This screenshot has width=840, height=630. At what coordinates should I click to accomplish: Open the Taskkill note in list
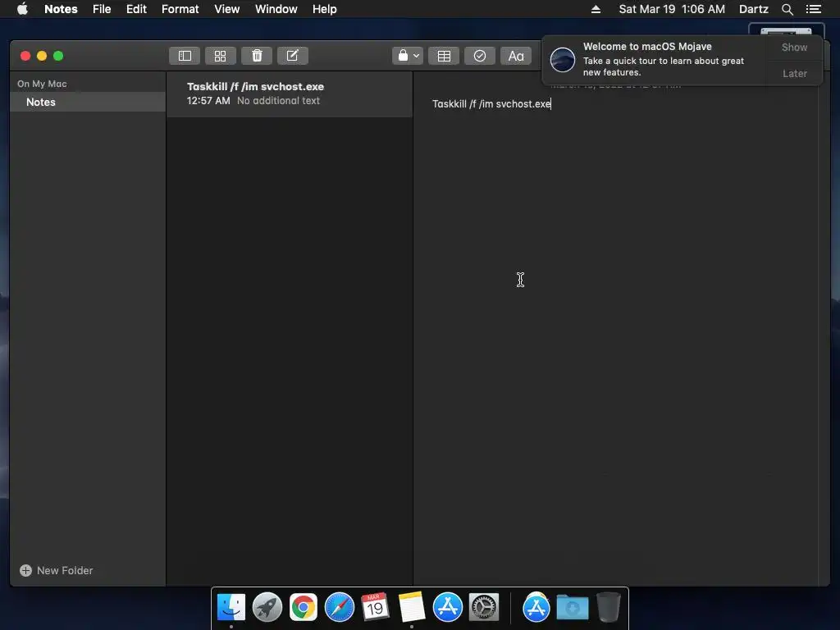pyautogui.click(x=290, y=94)
